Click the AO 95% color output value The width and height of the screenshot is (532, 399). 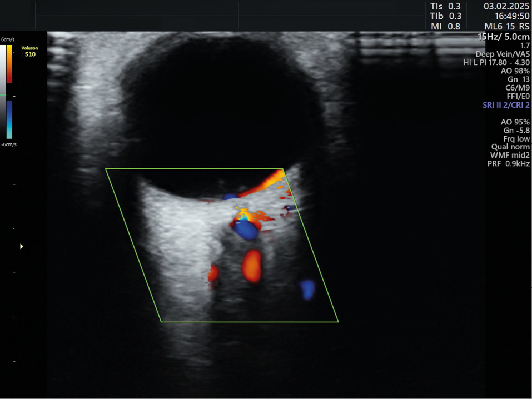coord(515,122)
